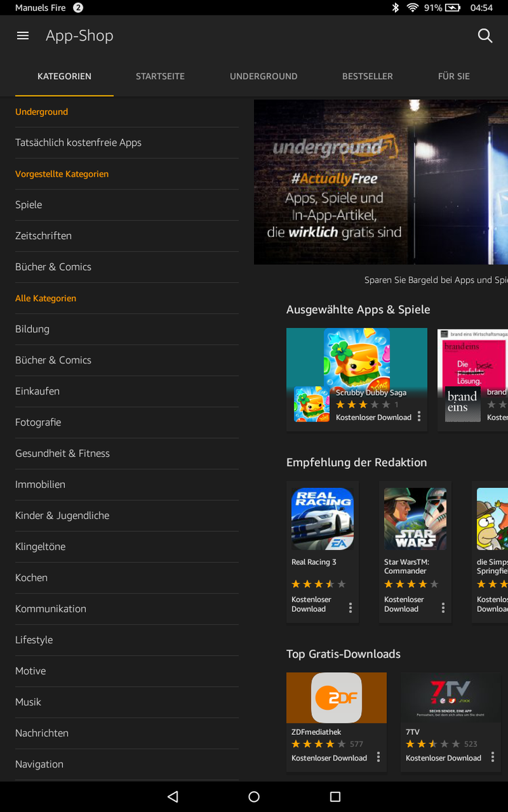Switch to the Underground tab
This screenshot has height=812, width=508.
point(263,76)
